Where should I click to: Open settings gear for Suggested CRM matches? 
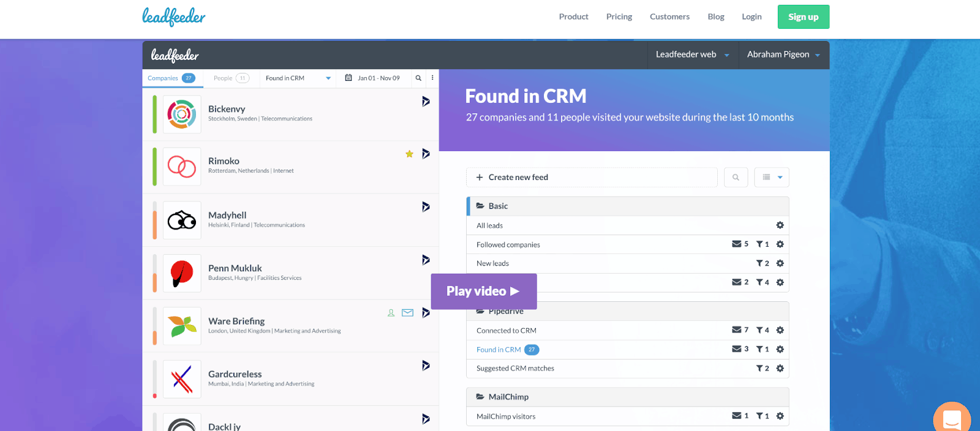click(x=780, y=369)
